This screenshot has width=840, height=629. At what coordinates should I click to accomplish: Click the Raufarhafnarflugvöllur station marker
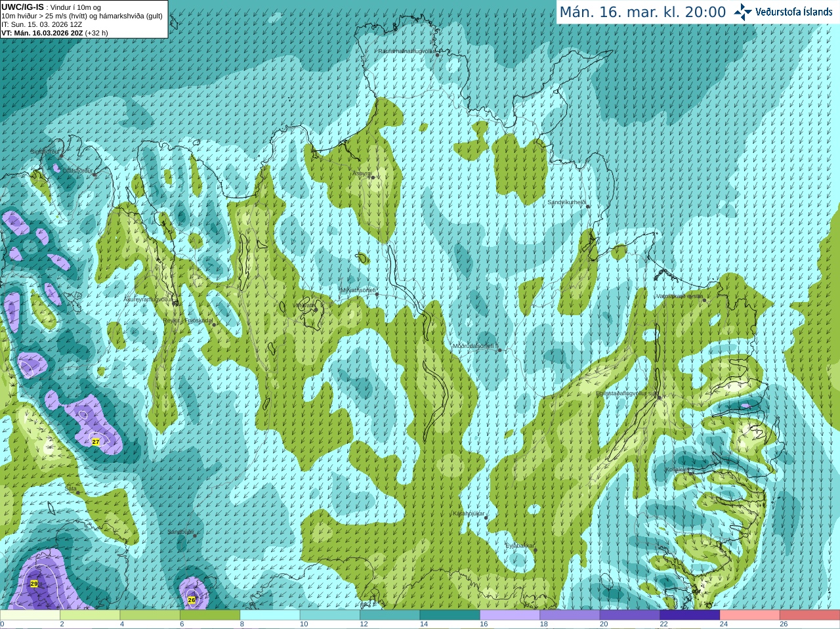pos(438,54)
